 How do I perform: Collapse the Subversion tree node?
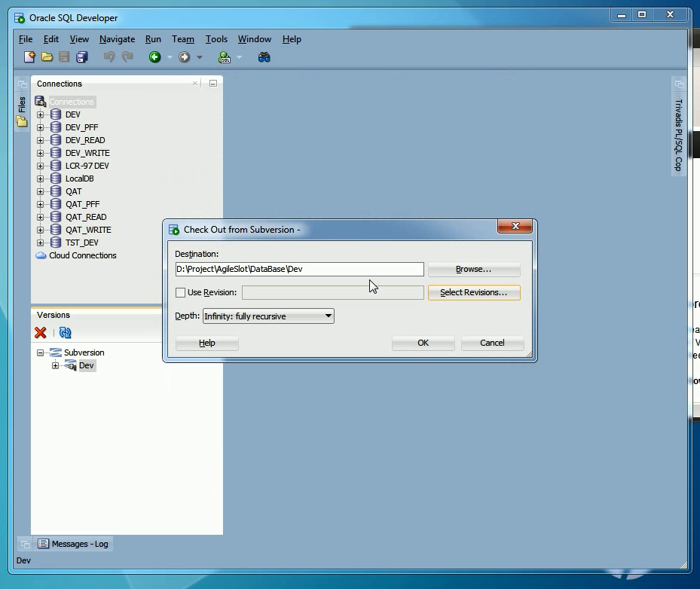point(40,353)
